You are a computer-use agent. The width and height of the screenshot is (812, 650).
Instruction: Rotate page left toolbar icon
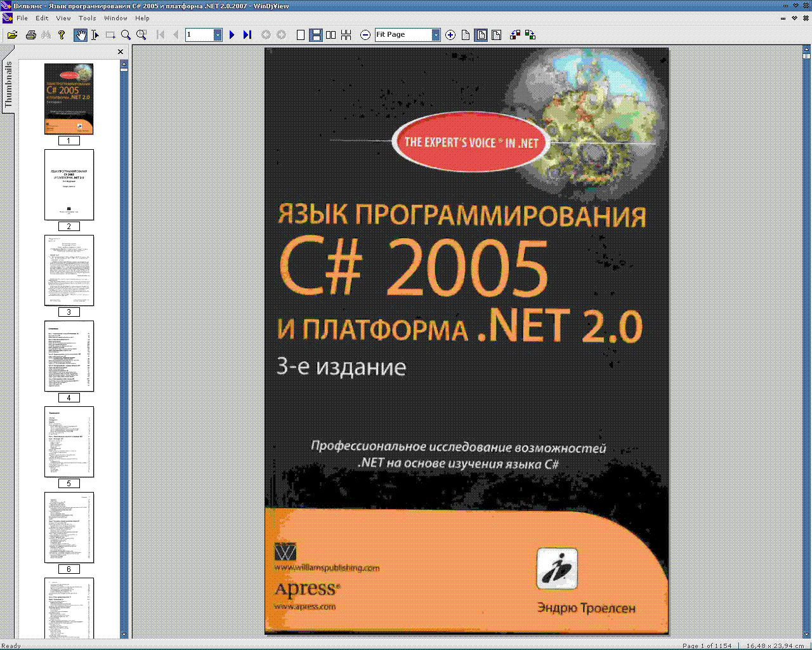tap(515, 35)
